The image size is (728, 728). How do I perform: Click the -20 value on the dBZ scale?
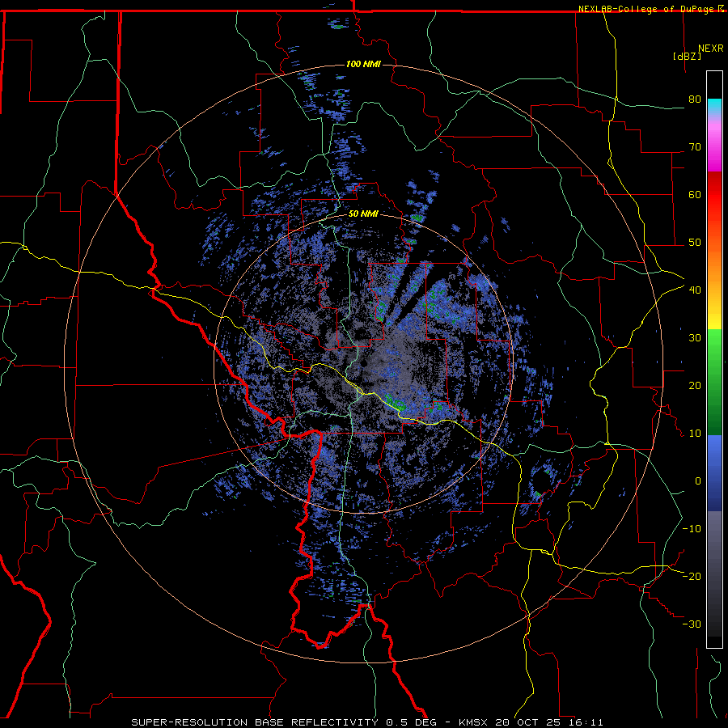click(692, 577)
